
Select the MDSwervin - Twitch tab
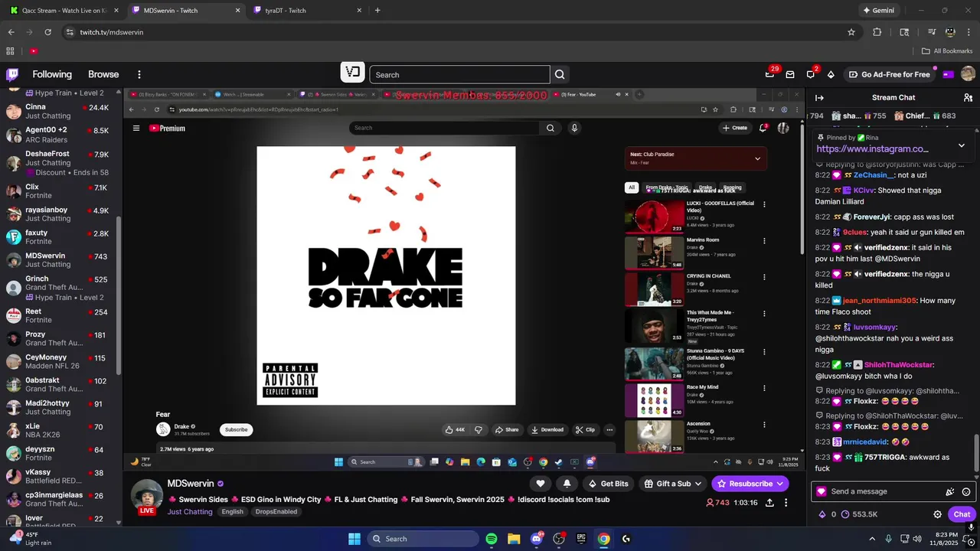pos(187,10)
